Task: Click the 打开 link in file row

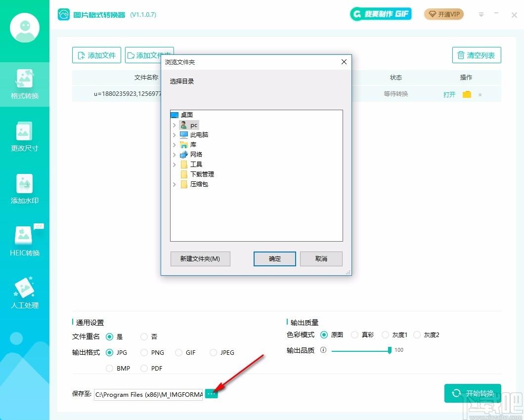Action: coord(449,94)
